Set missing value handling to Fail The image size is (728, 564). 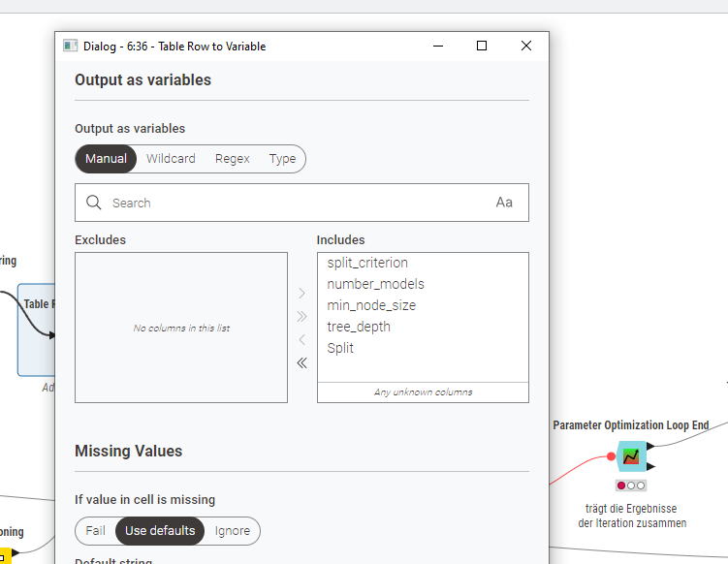pos(95,531)
